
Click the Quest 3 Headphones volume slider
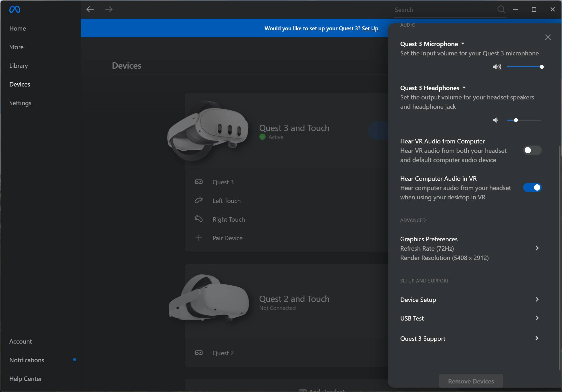pyautogui.click(x=524, y=120)
